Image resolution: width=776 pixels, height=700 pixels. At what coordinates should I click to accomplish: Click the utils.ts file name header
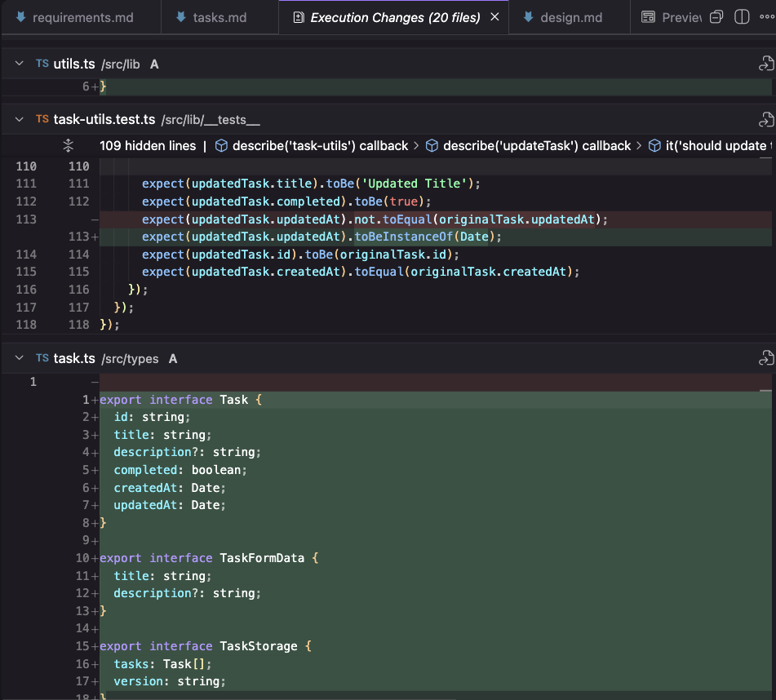74,64
